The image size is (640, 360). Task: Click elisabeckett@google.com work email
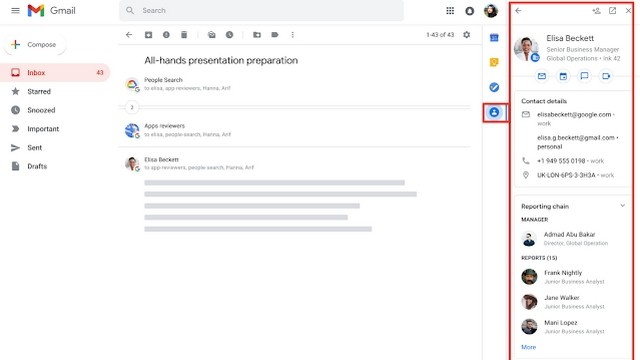(x=574, y=115)
